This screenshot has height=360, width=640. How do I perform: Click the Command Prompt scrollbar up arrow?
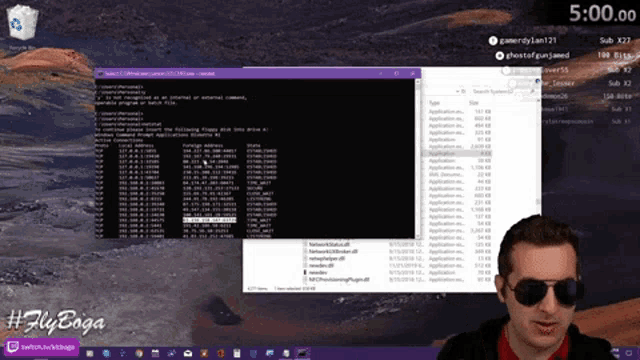[418, 82]
